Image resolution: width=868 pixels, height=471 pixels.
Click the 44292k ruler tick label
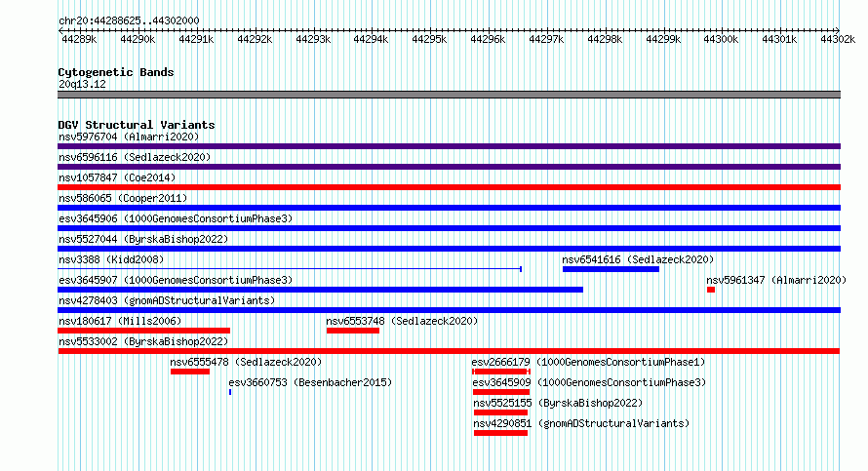[x=255, y=39]
